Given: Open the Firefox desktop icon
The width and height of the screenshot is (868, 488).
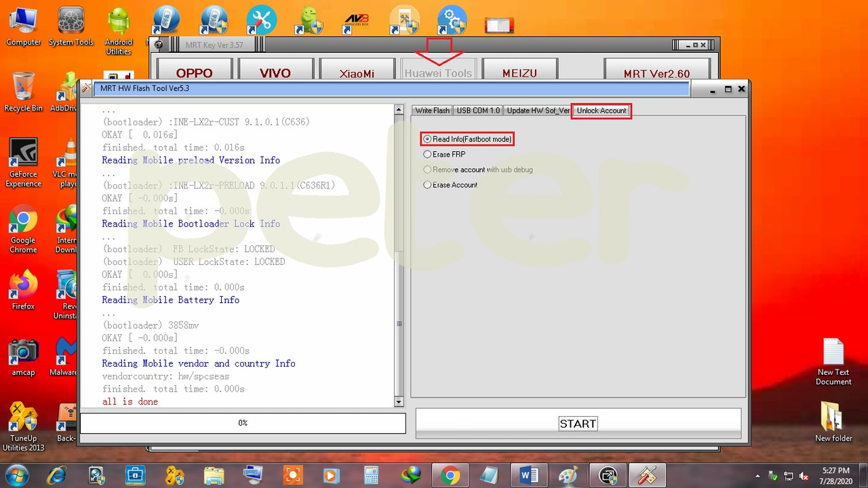Looking at the screenshot, I should (23, 290).
